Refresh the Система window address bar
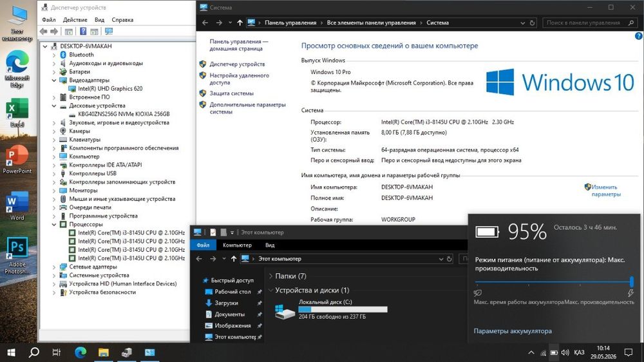This screenshot has width=644, height=362. (533, 23)
